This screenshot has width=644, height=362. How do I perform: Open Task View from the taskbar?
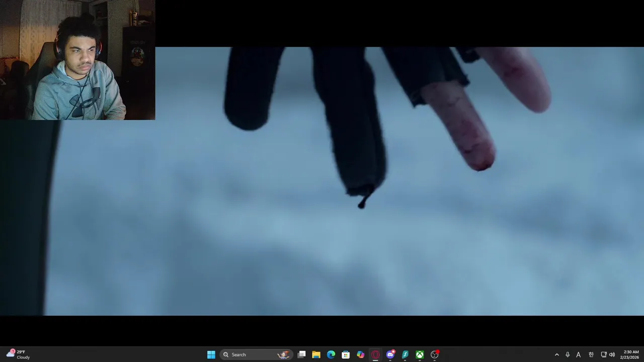tap(302, 354)
